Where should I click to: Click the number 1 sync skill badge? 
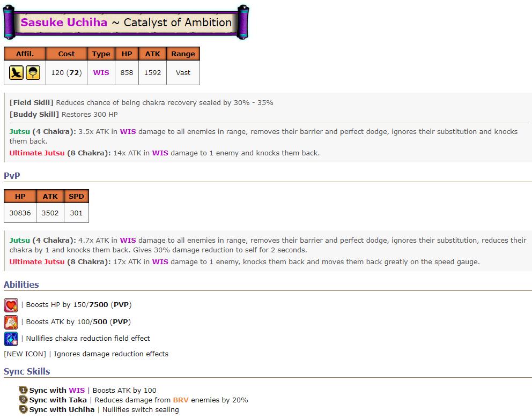(x=23, y=390)
